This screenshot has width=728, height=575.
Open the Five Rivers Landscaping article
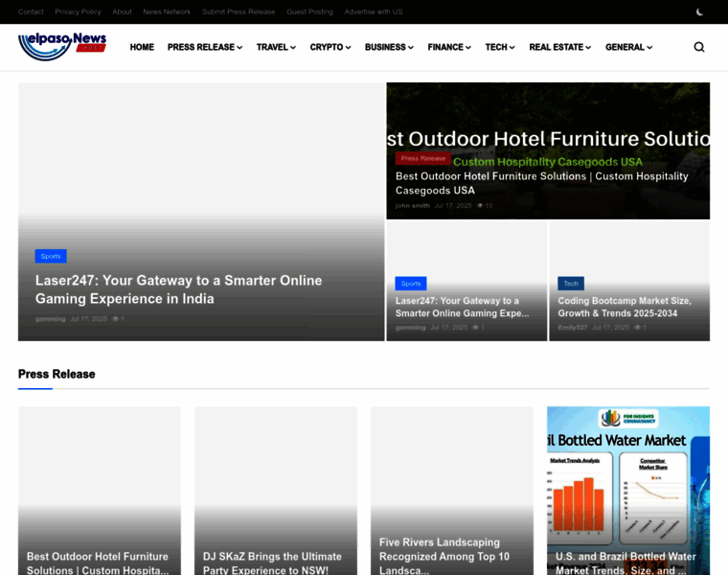click(444, 556)
